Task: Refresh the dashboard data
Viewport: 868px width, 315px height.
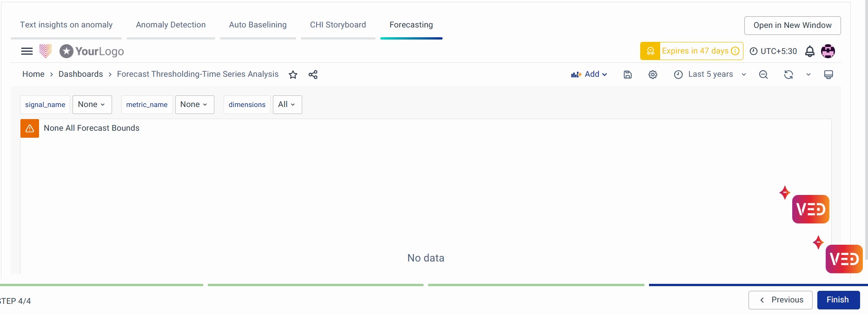Action: (788, 74)
